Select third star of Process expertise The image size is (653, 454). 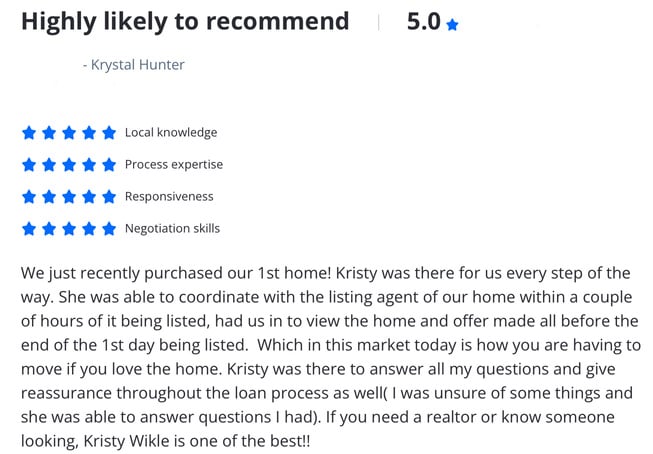pos(69,165)
